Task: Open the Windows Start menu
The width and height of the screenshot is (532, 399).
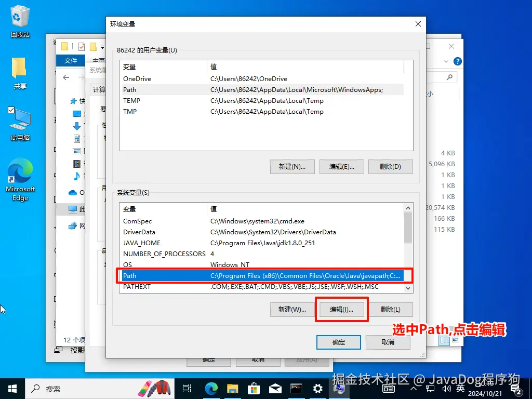Action: tap(12, 389)
